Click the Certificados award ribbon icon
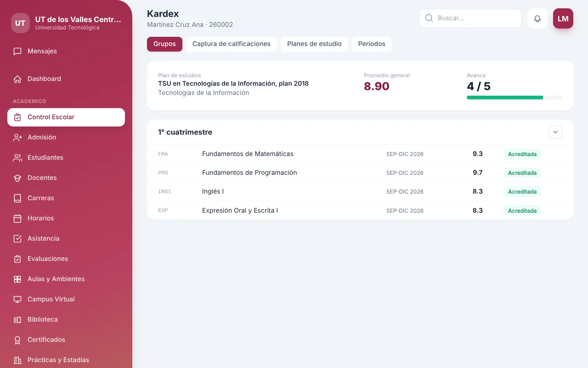This screenshot has height=368, width=588. tap(17, 340)
